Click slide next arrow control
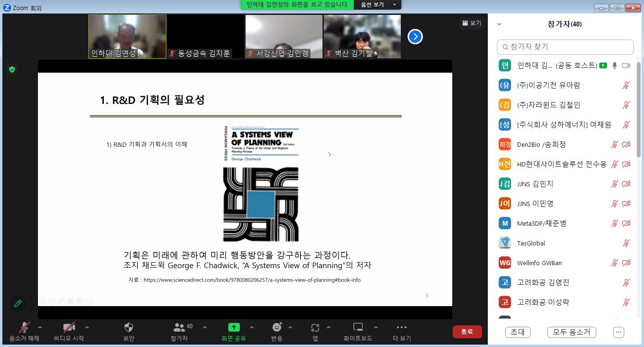644x347 pixels. pos(51,301)
